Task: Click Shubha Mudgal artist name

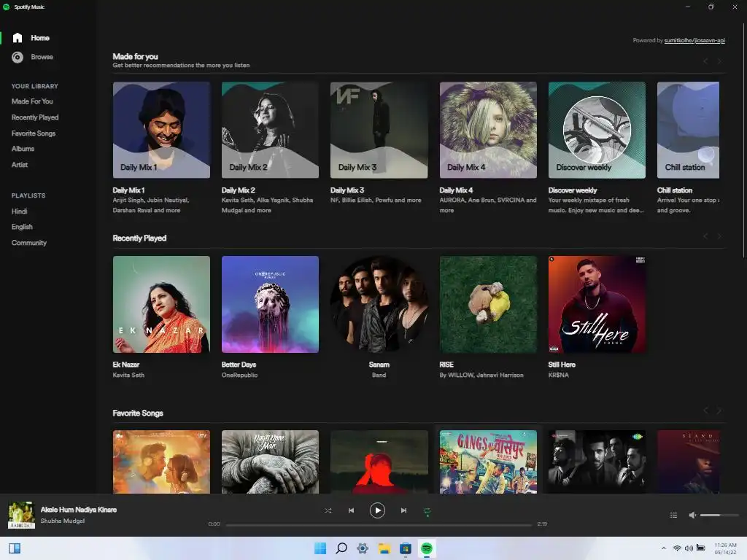Action: click(x=63, y=521)
